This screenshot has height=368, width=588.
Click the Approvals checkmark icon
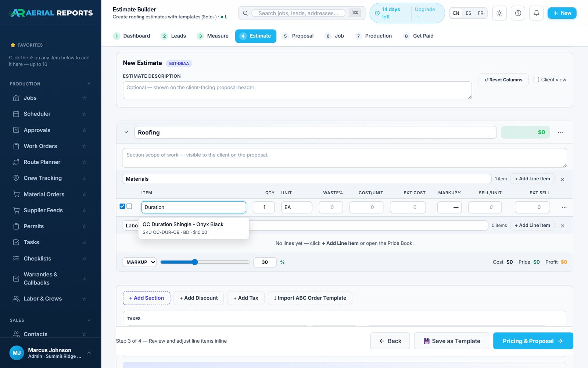(x=16, y=130)
